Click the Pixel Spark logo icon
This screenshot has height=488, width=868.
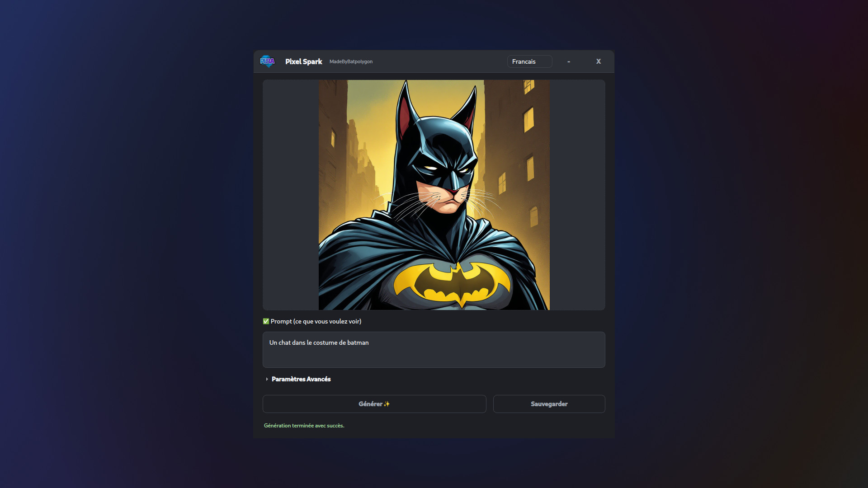pyautogui.click(x=267, y=61)
